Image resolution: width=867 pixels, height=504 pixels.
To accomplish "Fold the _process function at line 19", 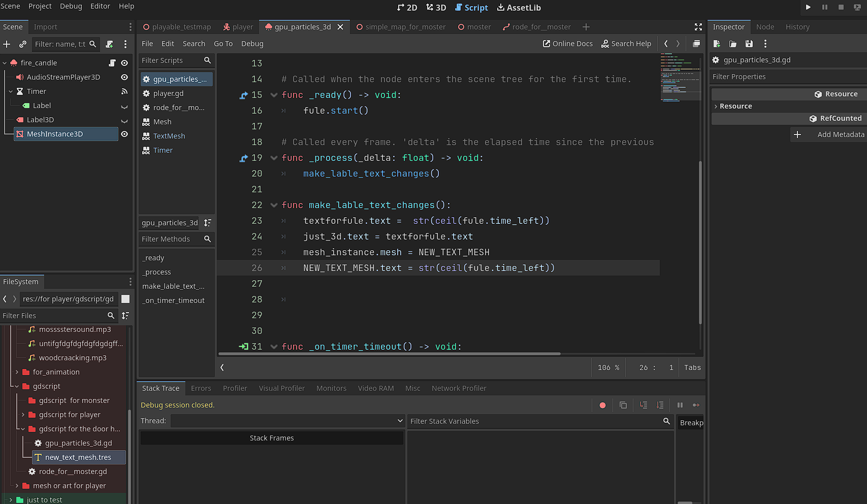I will coord(274,158).
